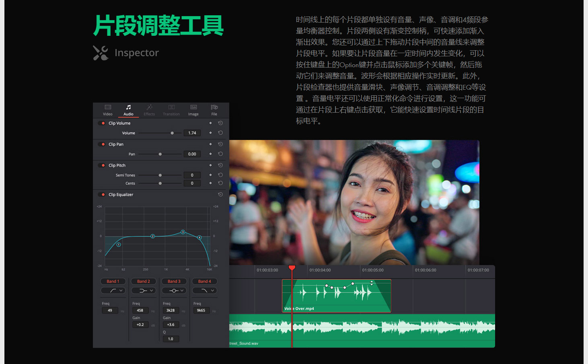
Task: Reset the Volume parameter value
Action: click(x=220, y=133)
